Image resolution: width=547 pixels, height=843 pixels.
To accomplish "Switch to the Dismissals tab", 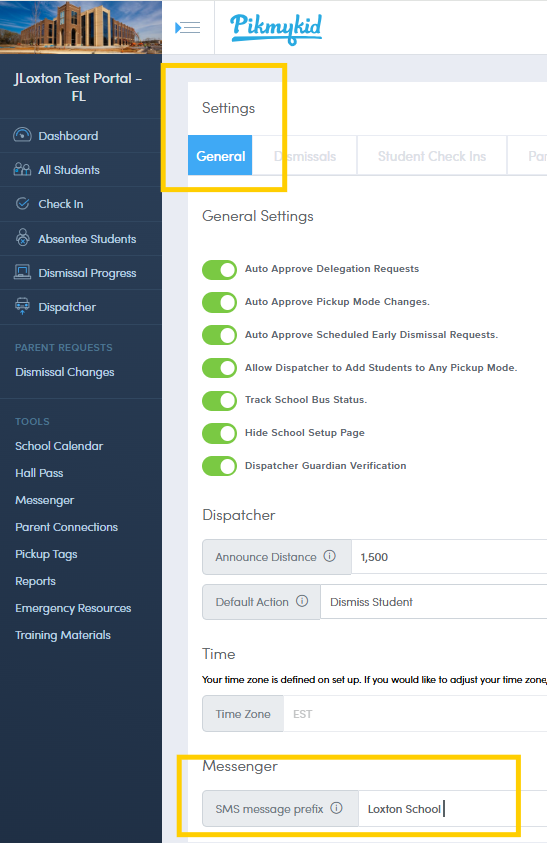I will (304, 156).
